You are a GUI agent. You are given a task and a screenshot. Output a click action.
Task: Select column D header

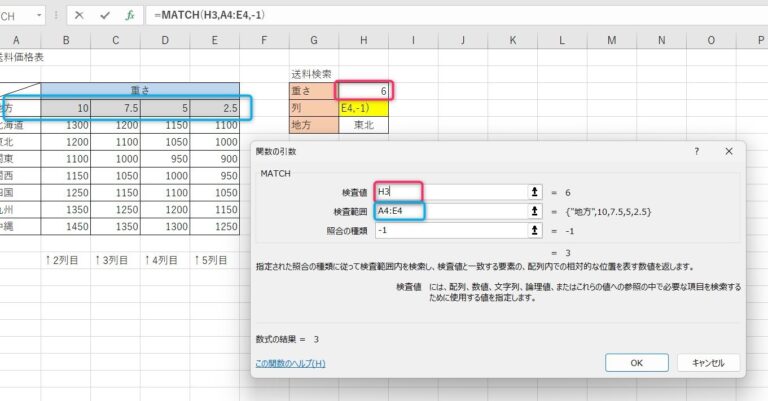(x=165, y=41)
